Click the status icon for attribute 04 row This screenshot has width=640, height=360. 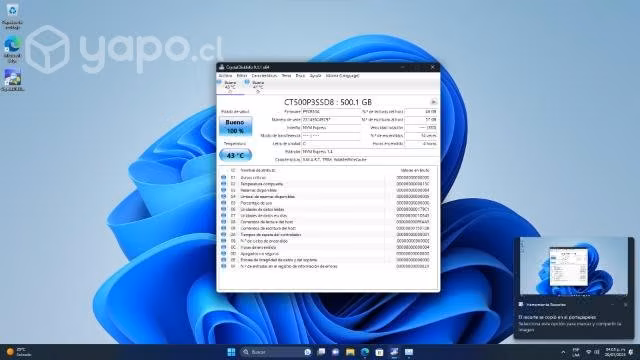[x=223, y=196]
